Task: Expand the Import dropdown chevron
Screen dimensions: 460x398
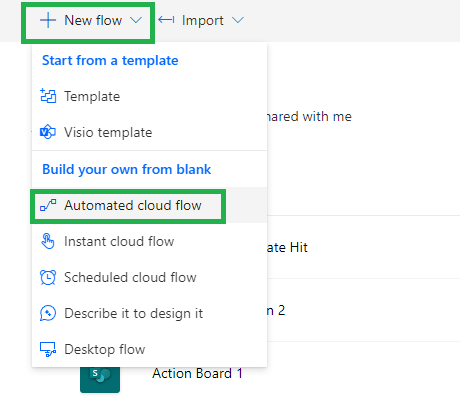Action: (238, 20)
